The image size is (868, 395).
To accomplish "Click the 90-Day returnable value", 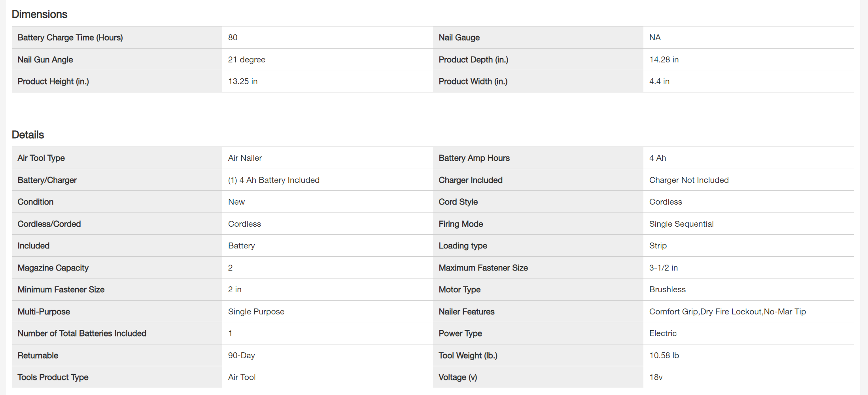I will pyautogui.click(x=242, y=355).
